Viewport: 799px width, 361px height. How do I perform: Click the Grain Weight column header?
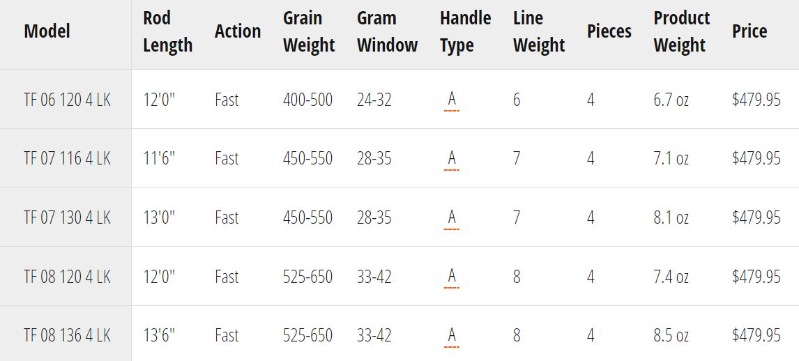309,32
